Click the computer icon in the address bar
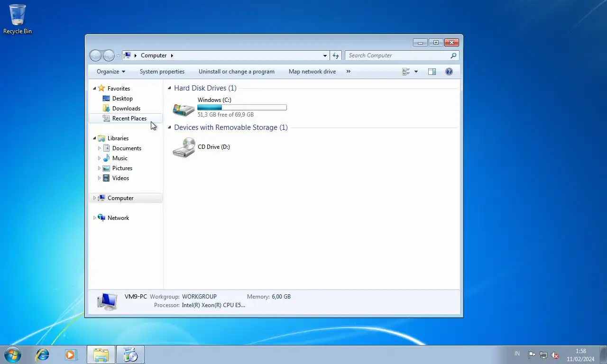The image size is (607, 364). tap(127, 55)
